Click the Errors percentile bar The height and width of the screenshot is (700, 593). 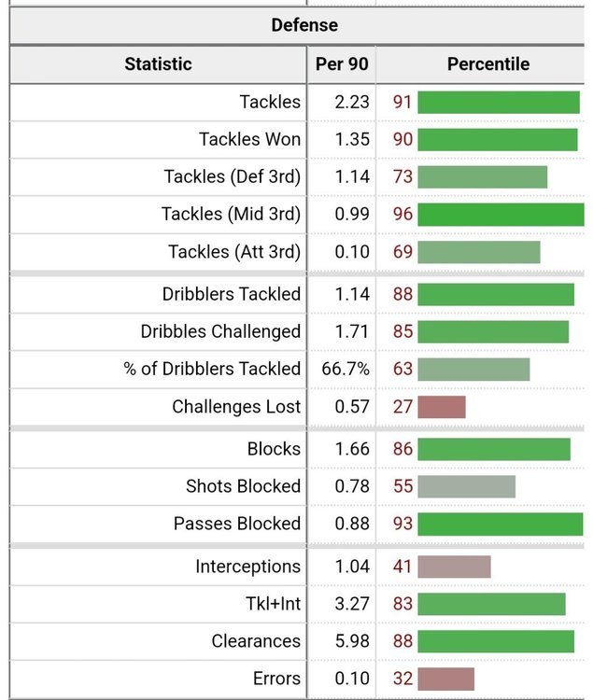coord(446,679)
